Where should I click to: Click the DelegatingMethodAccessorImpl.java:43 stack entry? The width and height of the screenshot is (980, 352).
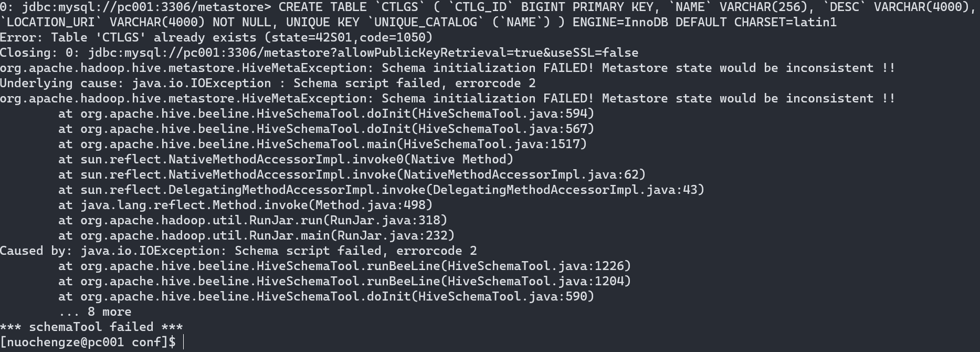click(381, 190)
